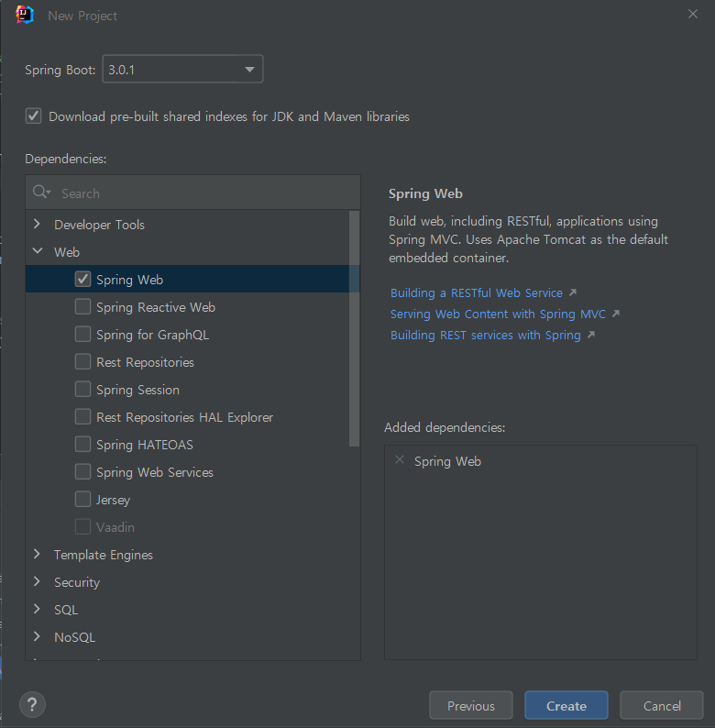Click the search magnifier icon in Dependencies
The image size is (715, 728).
[x=41, y=192]
